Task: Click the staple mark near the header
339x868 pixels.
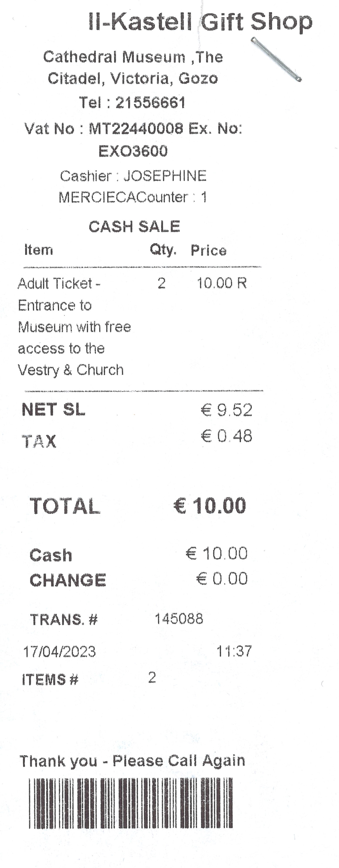Action: [x=276, y=59]
